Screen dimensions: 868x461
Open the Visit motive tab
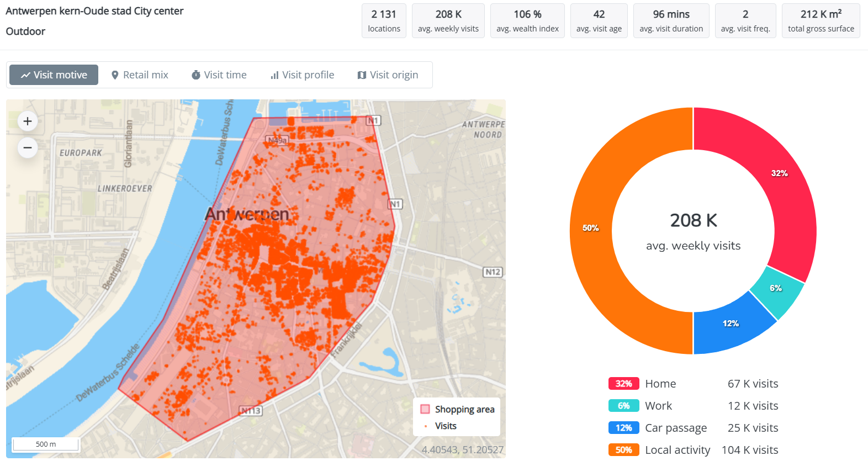pyautogui.click(x=54, y=75)
